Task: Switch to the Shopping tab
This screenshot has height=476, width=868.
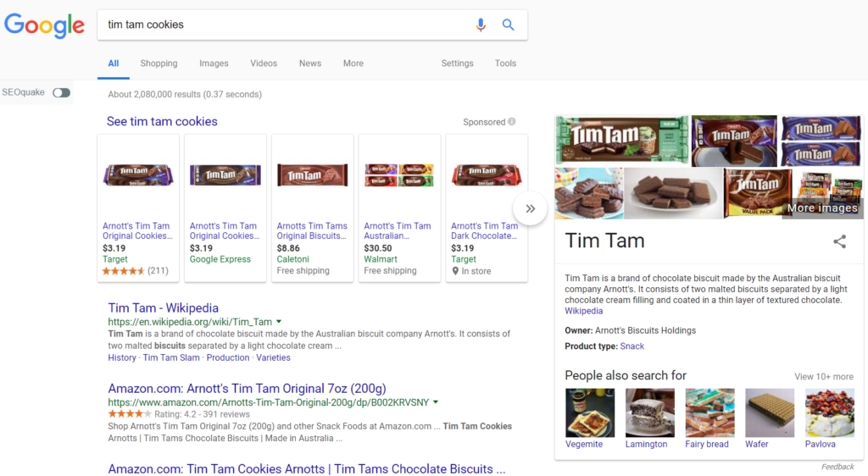Action: click(x=159, y=64)
